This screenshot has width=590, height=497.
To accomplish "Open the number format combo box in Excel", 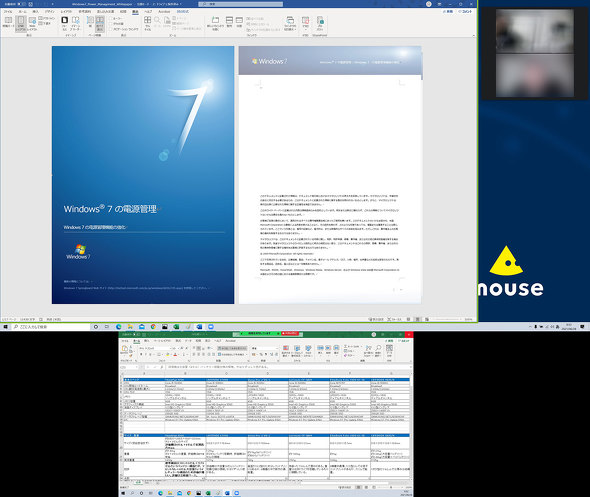I will click(x=265, y=348).
